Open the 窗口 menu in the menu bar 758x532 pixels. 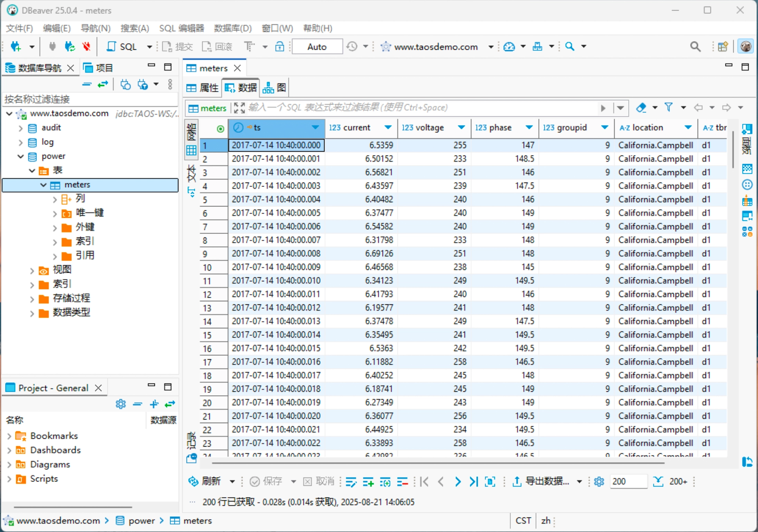click(277, 28)
